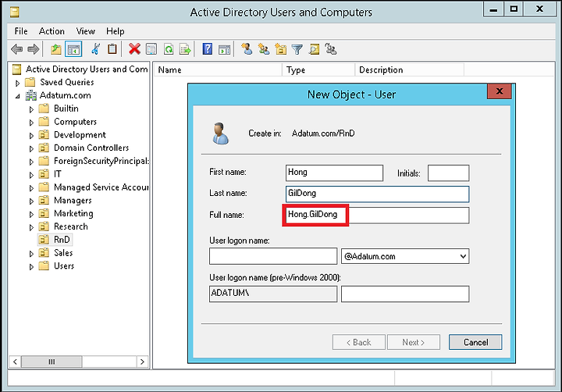Click the tree pane scroll right arrow
This screenshot has height=392, width=562.
[x=142, y=362]
